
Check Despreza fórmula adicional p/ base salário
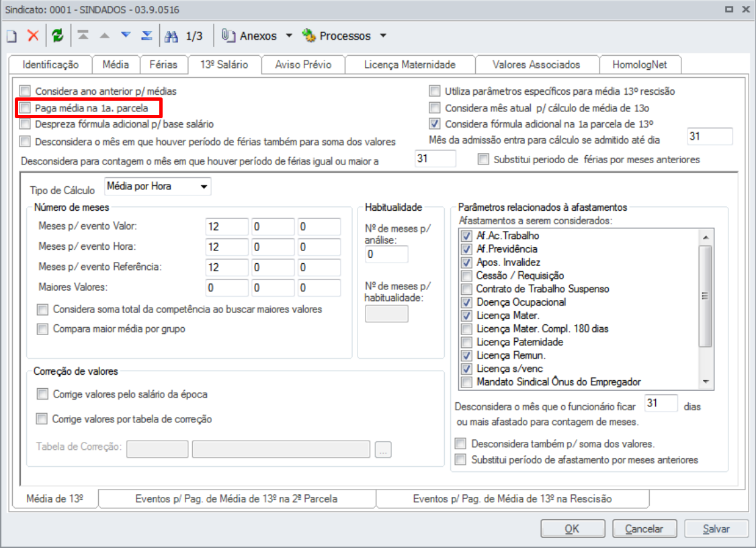[x=25, y=124]
